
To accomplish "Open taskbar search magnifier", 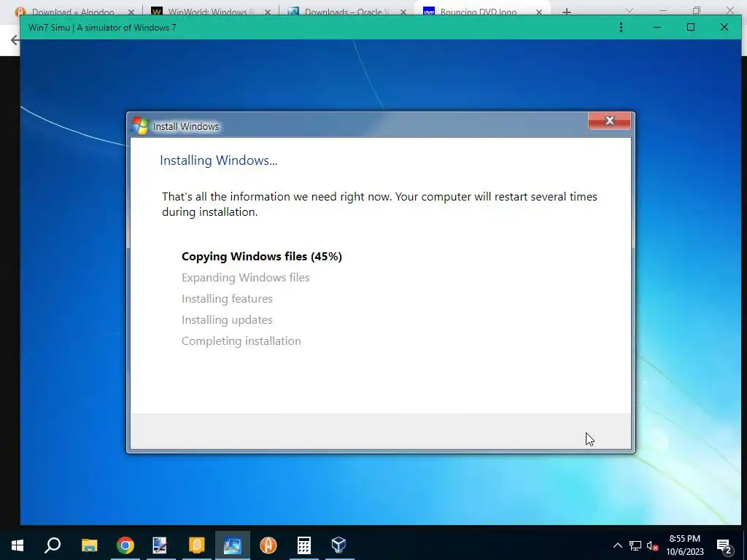I will pos(53,545).
